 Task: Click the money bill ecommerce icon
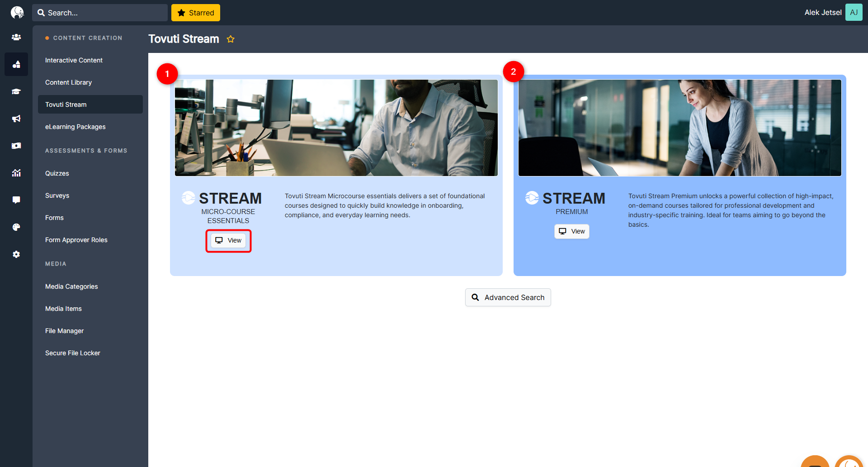coord(16,146)
